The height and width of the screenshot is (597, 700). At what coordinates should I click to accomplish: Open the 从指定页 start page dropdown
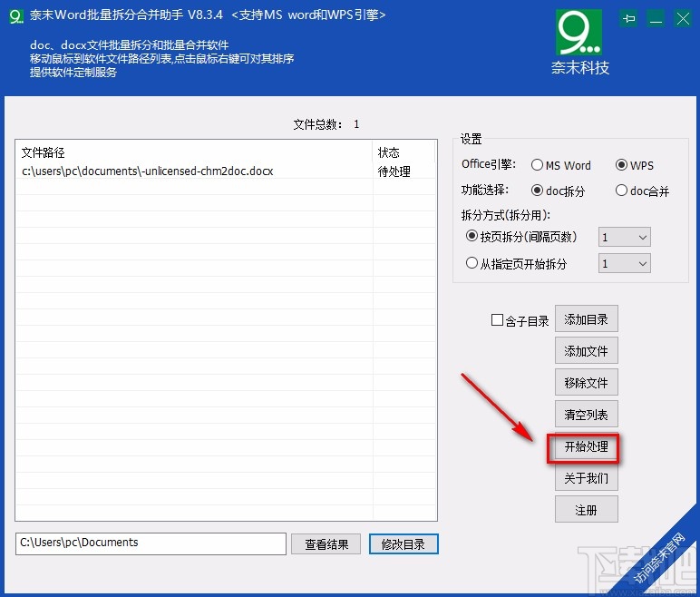click(x=625, y=263)
